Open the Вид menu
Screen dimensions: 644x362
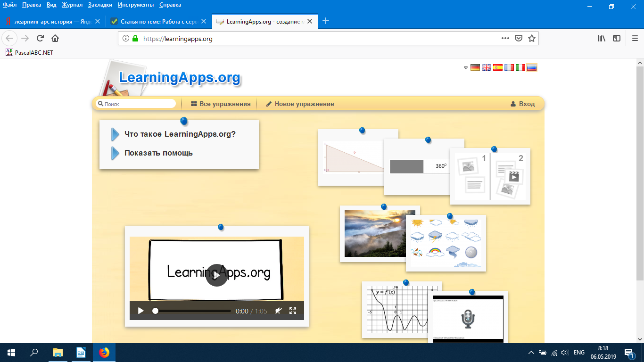(51, 5)
